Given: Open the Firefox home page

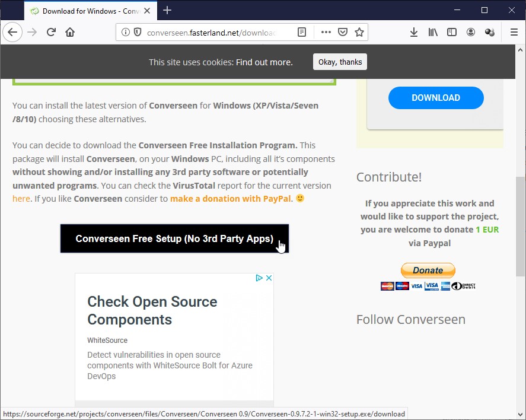Looking at the screenshot, I should point(70,32).
